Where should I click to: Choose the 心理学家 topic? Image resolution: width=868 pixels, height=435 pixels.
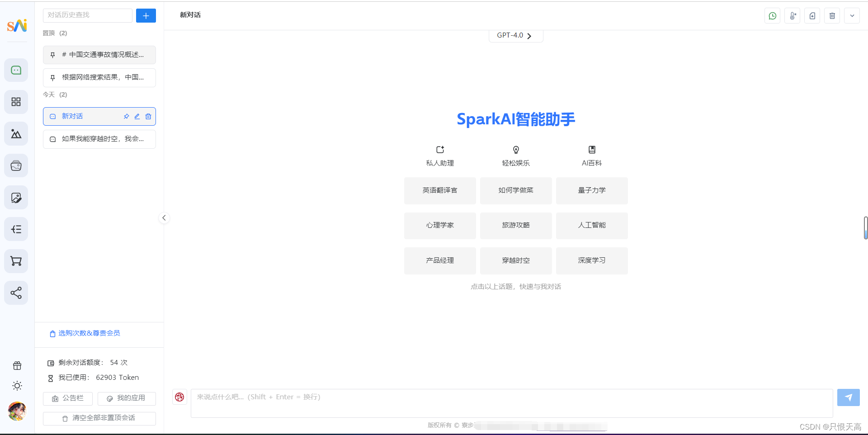(x=440, y=225)
